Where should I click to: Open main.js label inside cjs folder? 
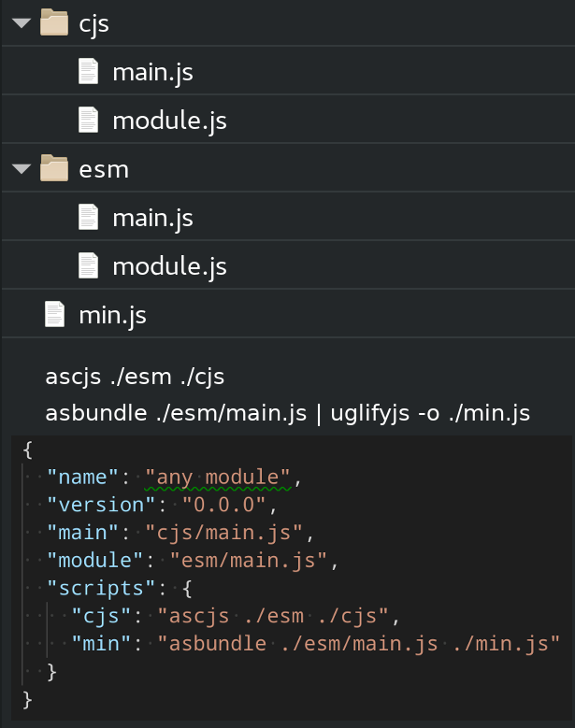pyautogui.click(x=152, y=72)
